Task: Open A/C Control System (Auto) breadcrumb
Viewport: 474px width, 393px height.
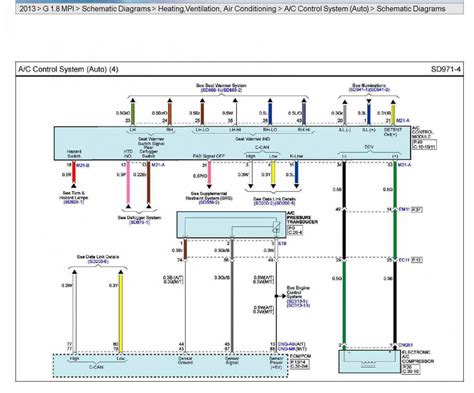Action: tap(326, 9)
